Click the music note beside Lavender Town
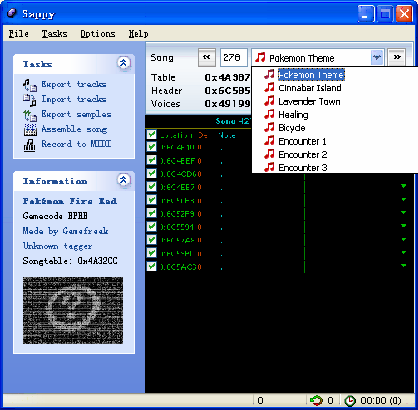This screenshot has height=410, width=418. click(x=269, y=101)
